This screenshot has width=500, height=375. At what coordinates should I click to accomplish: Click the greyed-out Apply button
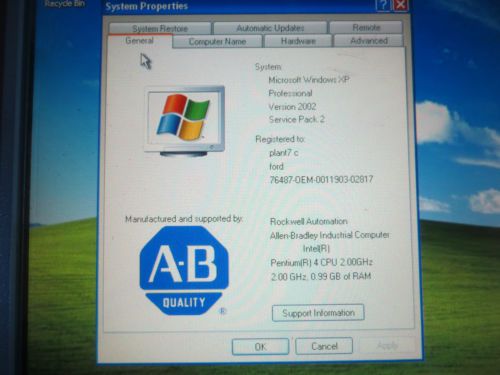coord(387,345)
